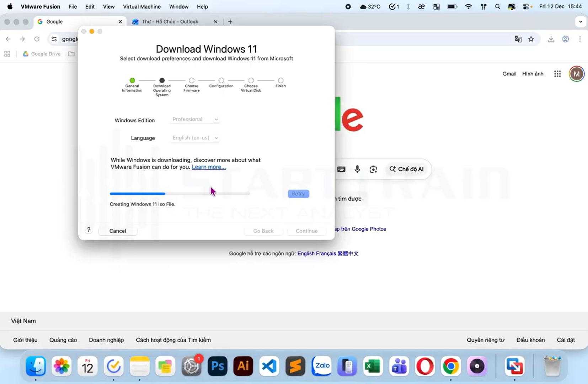The height and width of the screenshot is (384, 588).
Task: Click the help question mark button
Action: [89, 230]
